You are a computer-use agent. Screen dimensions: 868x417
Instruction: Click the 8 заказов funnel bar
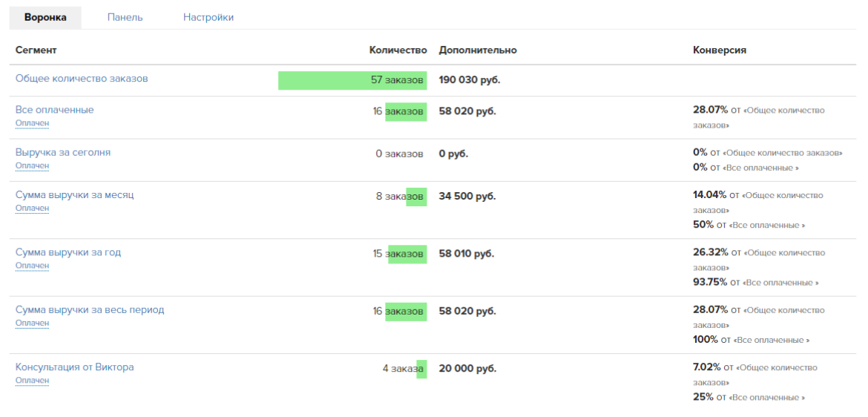(x=415, y=197)
